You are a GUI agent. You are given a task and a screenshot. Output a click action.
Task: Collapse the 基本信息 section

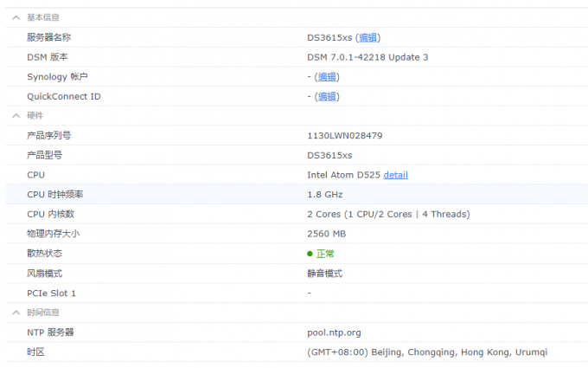click(16, 17)
